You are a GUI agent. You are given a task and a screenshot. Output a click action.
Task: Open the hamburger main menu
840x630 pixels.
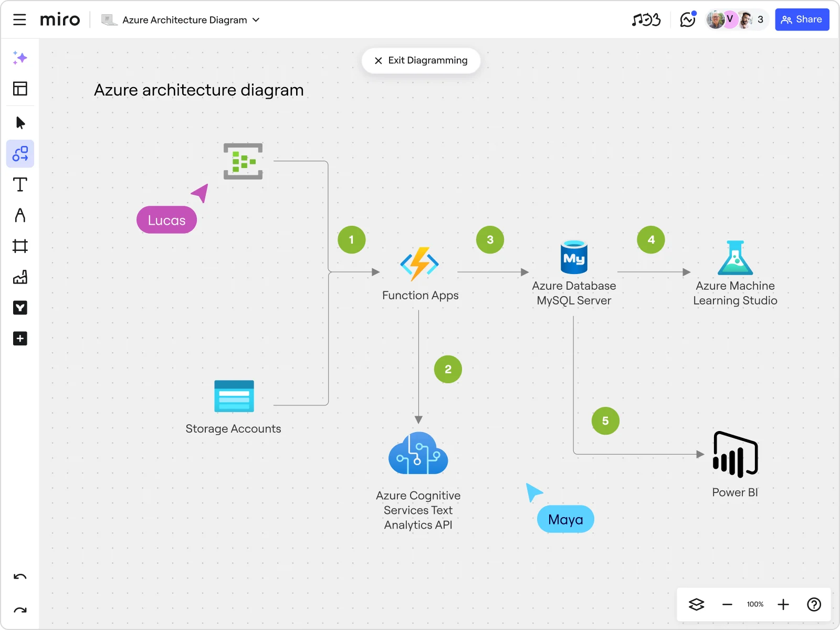pyautogui.click(x=19, y=20)
